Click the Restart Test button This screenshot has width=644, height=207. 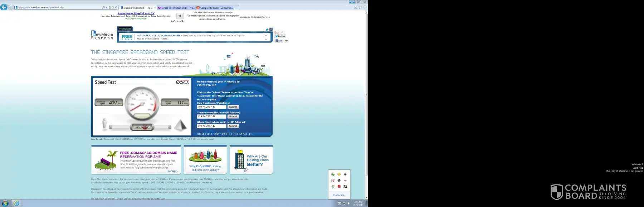coord(142,127)
